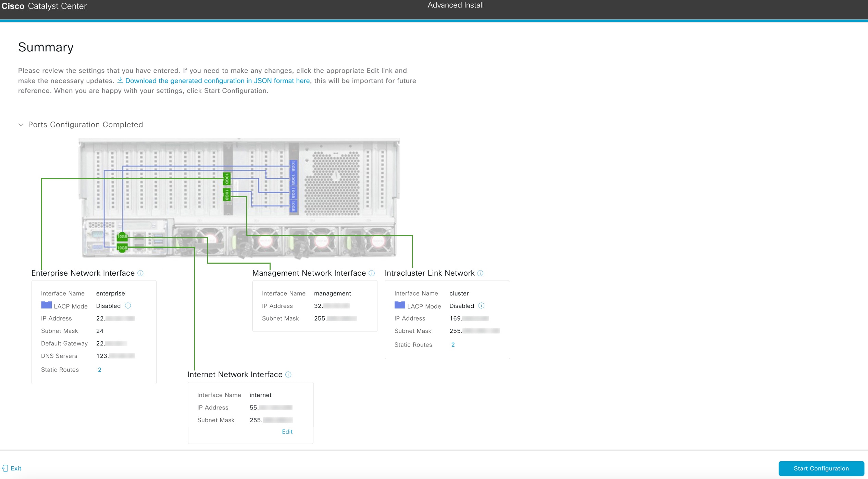Image resolution: width=868 pixels, height=479 pixels.
Task: Open info tooltip for Internet Network Interface
Action: (x=288, y=374)
